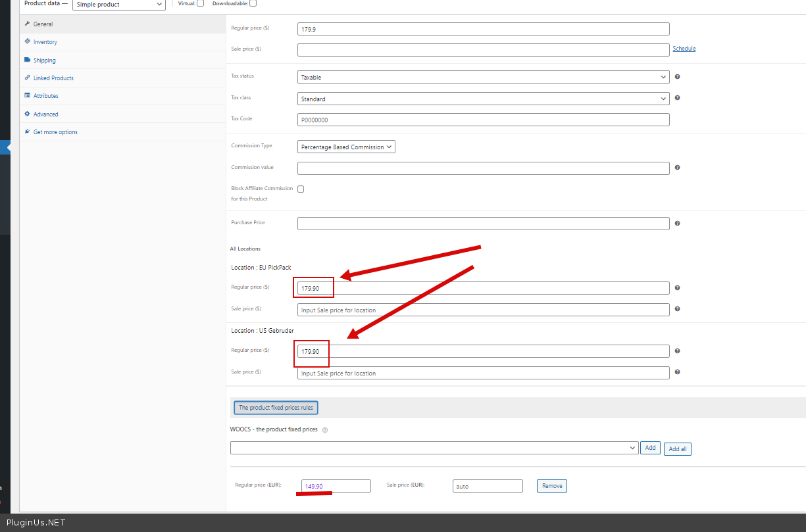
Task: Open the Commission Type dropdown
Action: (346, 147)
